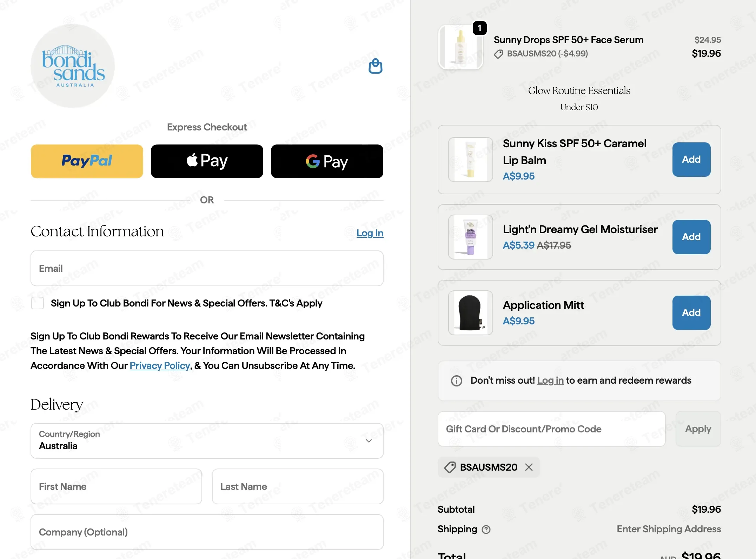Viewport: 756px width, 559px height.
Task: Pay with Google Pay
Action: point(327,161)
